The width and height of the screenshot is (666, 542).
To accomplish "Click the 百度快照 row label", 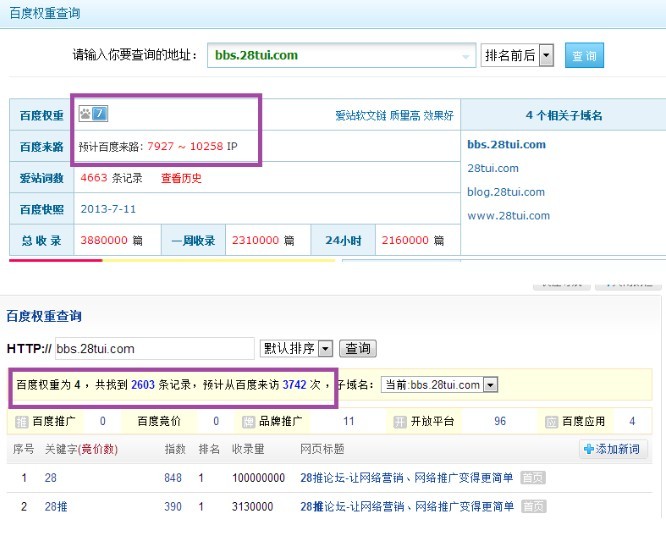I will point(42,209).
